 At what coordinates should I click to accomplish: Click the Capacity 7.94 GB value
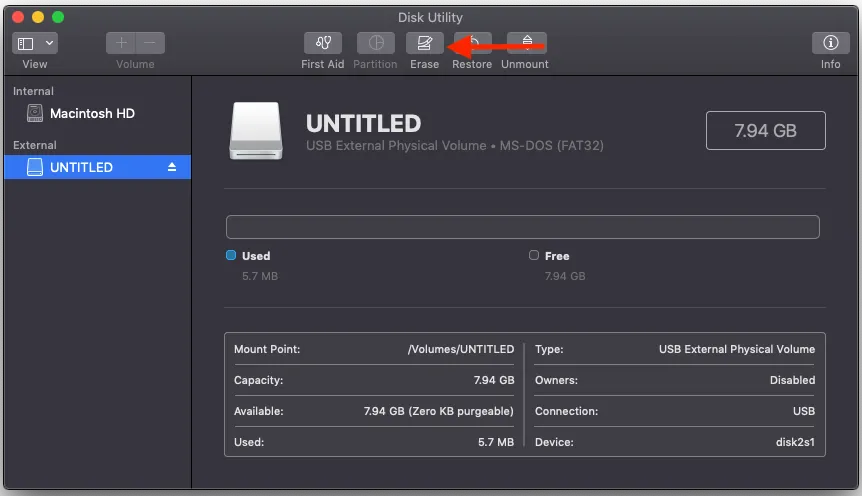pyautogui.click(x=494, y=380)
